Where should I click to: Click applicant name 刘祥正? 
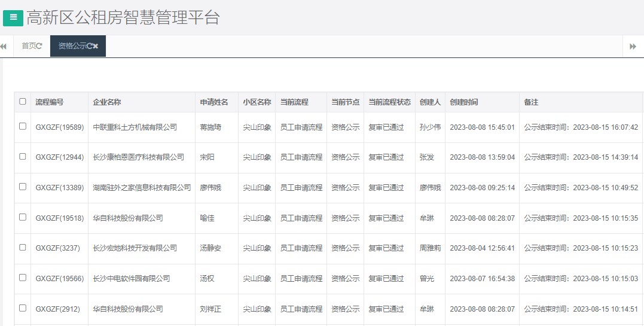coord(210,309)
